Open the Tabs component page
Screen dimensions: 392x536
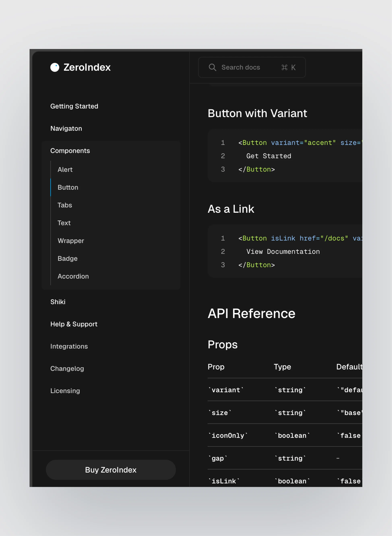[x=65, y=205]
